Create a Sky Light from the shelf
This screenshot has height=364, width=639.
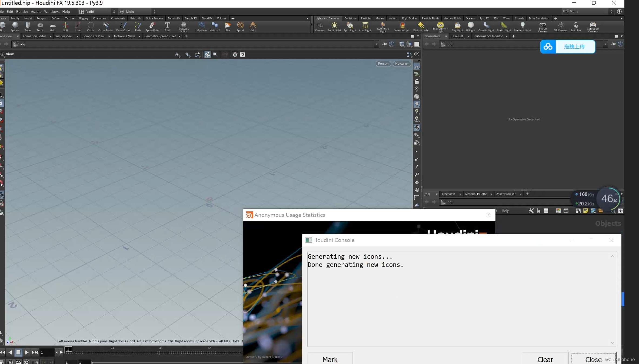[457, 27]
